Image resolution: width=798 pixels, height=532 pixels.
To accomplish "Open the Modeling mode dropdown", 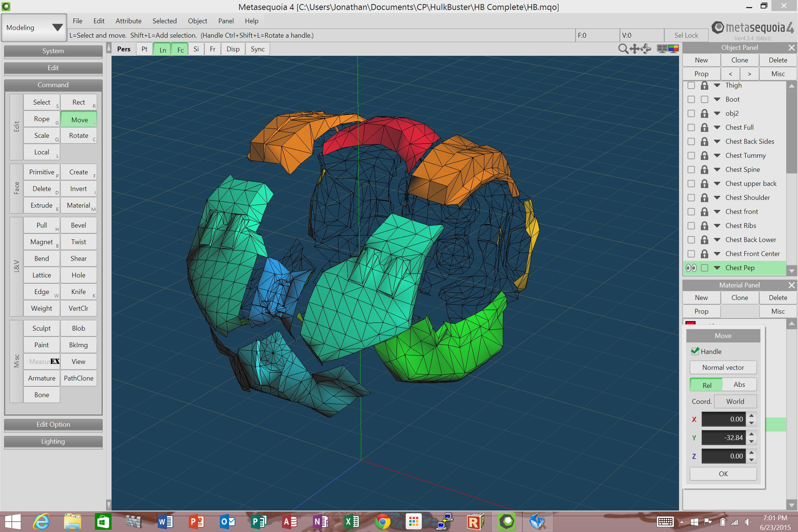I will 34,28.
